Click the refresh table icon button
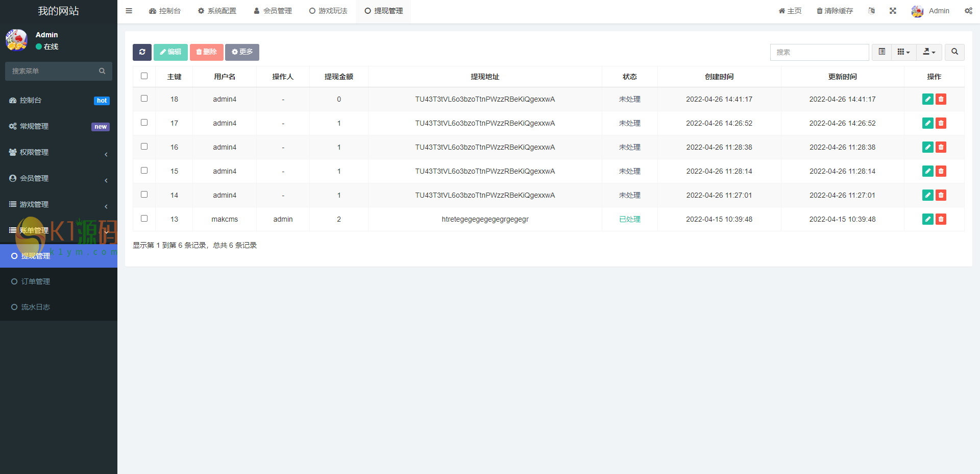 coord(142,52)
